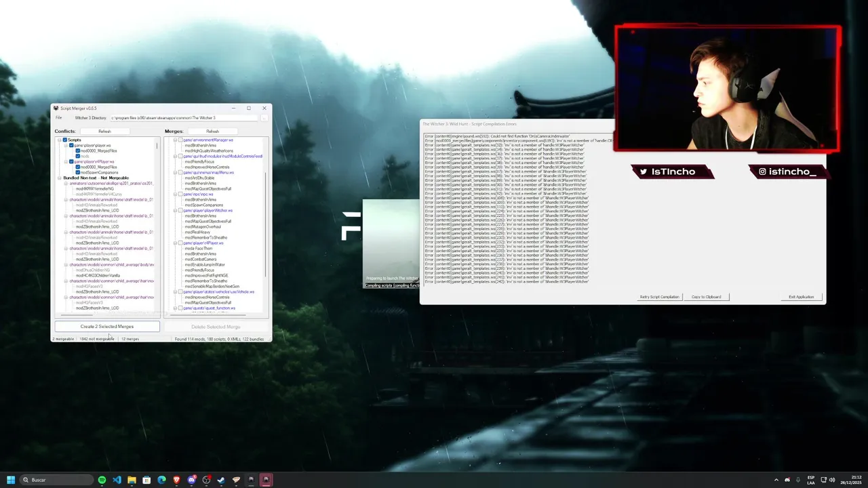Open Discord from the taskbar
The image size is (868, 488).
(191, 480)
